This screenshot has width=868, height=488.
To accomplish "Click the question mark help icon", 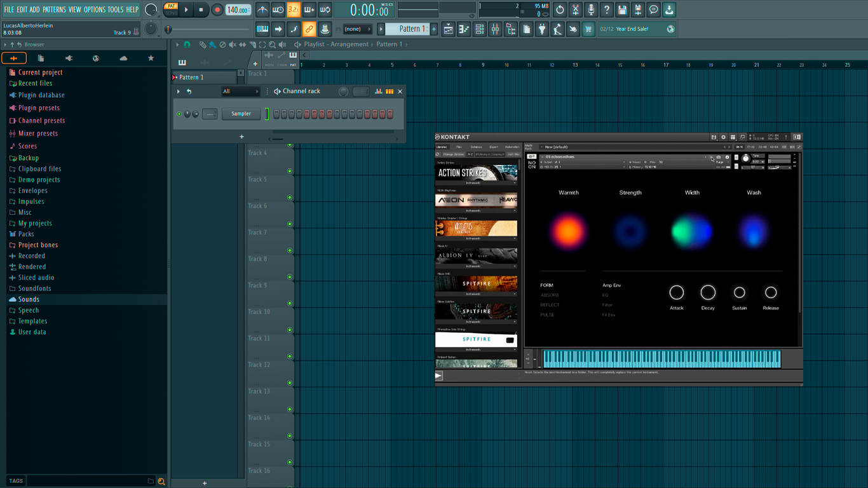I will tap(607, 10).
